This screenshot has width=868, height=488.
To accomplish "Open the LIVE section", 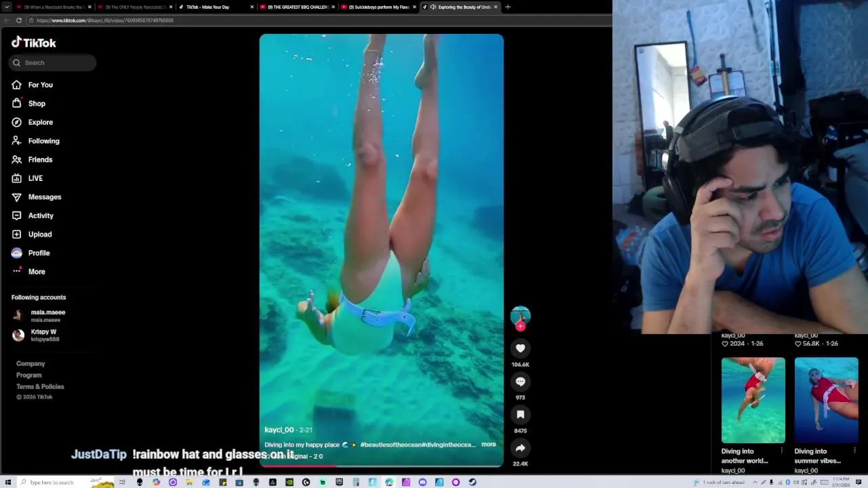I will tap(27, 178).
